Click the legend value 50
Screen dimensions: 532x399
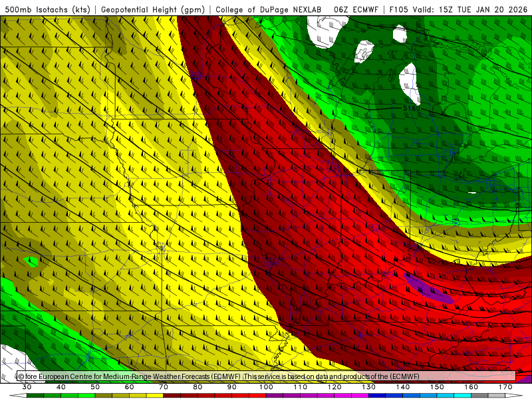(95, 387)
